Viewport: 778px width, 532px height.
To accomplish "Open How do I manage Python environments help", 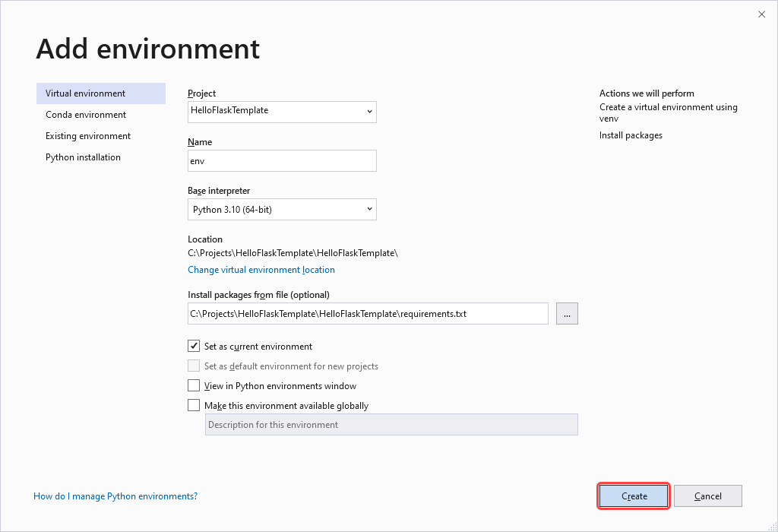I will [x=115, y=496].
